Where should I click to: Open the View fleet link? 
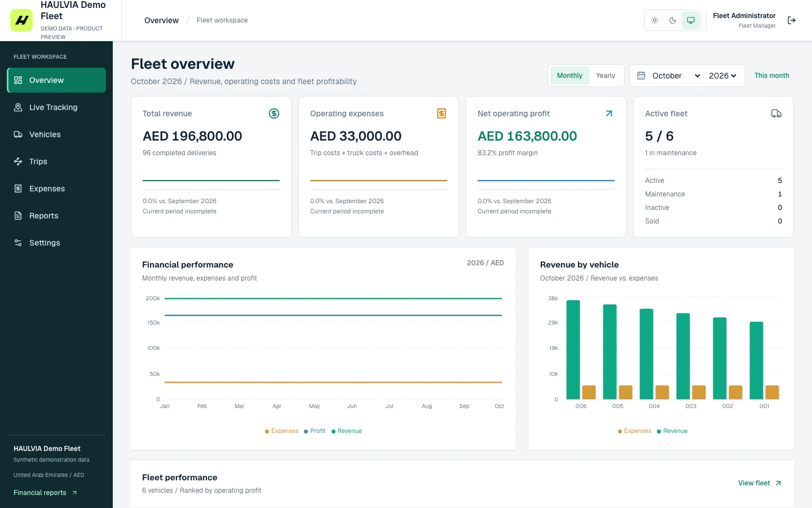coord(760,483)
